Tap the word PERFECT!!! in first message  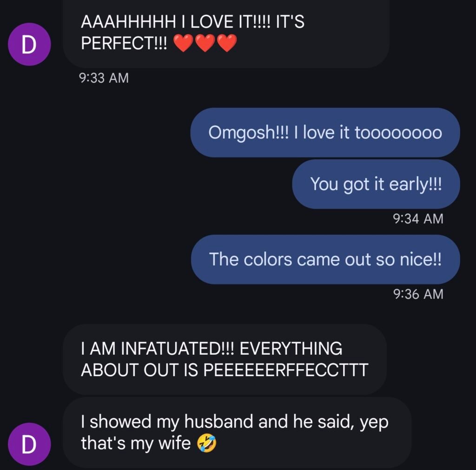[x=124, y=43]
